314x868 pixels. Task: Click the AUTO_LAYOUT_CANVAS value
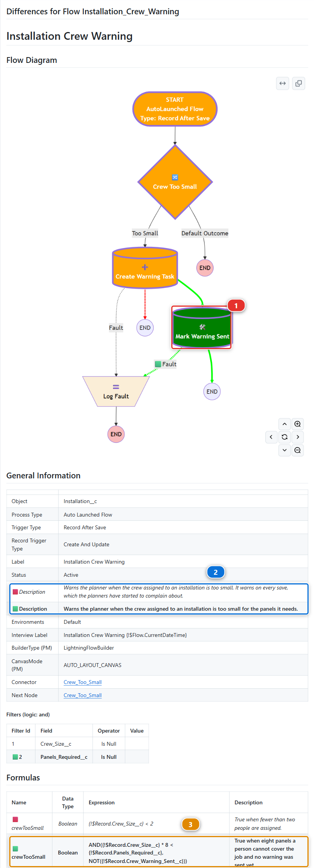(x=93, y=665)
